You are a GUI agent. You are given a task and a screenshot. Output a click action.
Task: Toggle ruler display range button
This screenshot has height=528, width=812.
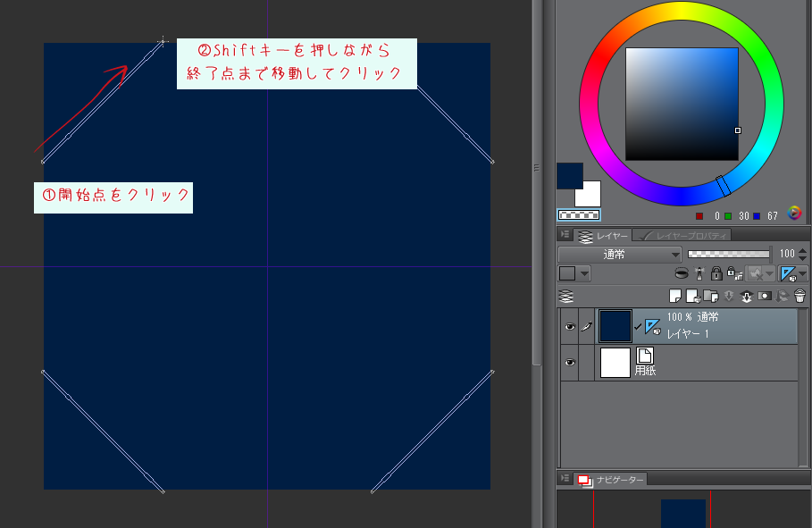click(x=788, y=273)
